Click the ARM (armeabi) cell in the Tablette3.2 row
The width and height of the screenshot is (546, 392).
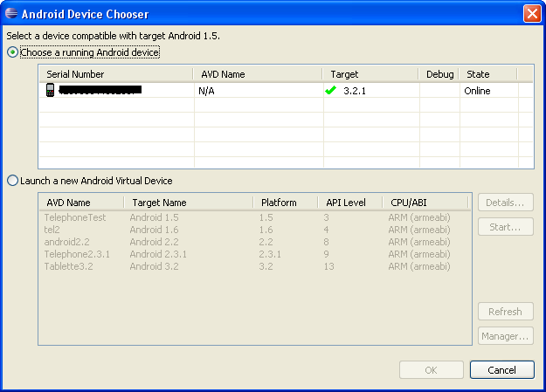(419, 266)
